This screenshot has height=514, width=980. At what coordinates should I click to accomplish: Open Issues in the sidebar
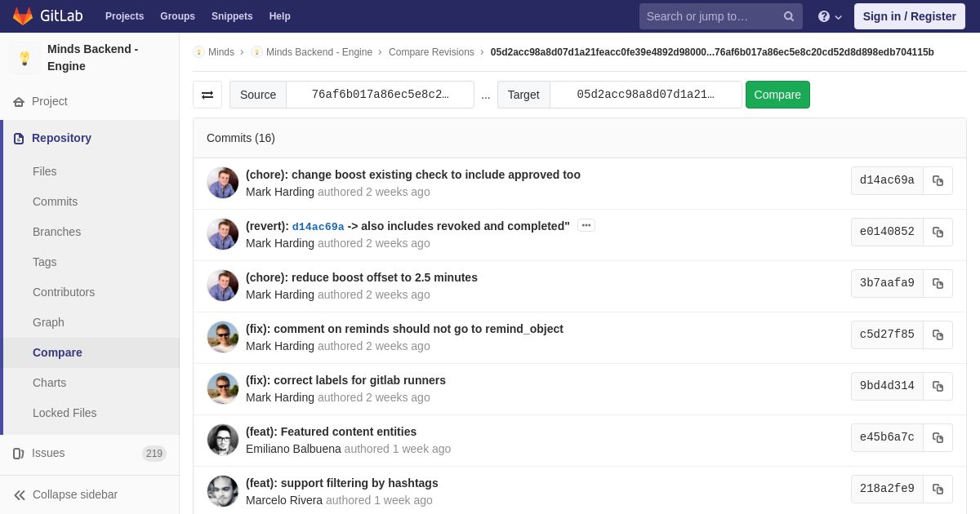[x=48, y=453]
